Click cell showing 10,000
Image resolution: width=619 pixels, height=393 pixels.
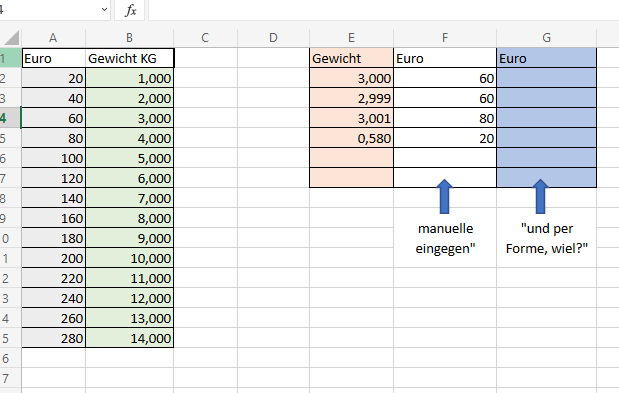129,258
